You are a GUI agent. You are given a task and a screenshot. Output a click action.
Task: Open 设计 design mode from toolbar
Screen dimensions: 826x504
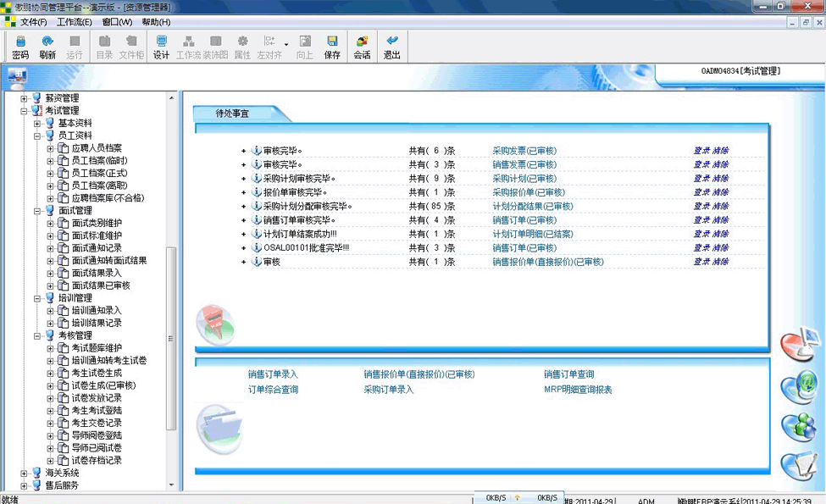[161, 47]
